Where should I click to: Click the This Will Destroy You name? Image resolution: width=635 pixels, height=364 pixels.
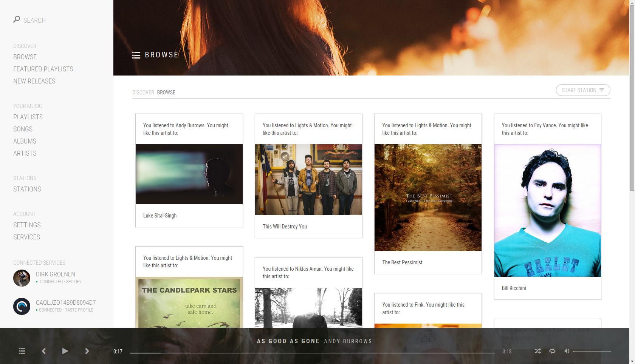click(x=285, y=227)
